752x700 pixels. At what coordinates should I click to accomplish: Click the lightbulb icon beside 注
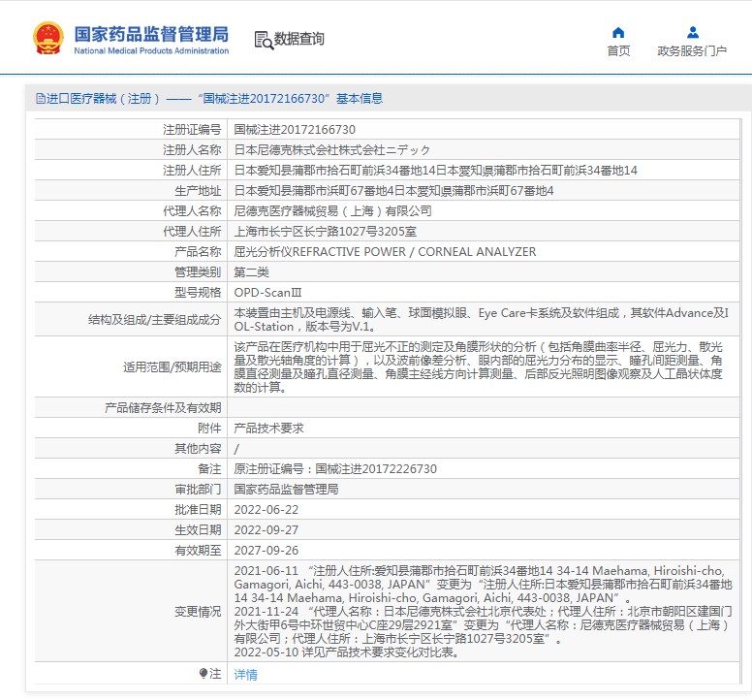pos(204,673)
